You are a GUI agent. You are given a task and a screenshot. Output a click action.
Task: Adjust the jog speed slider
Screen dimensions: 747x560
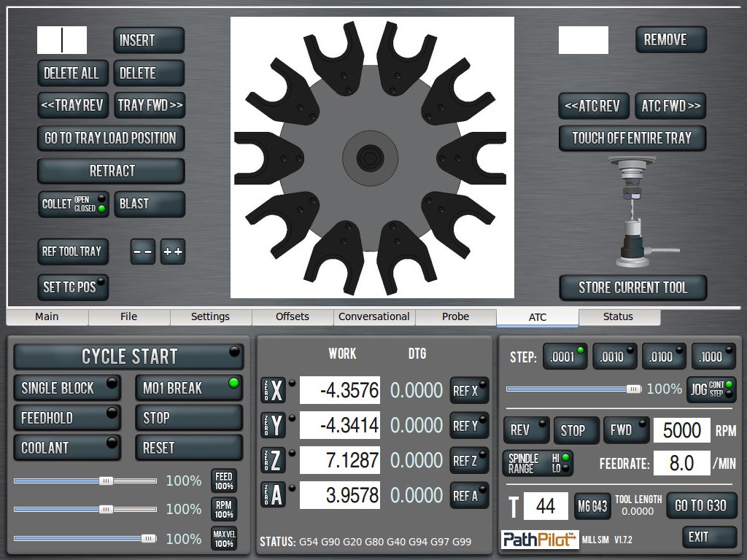click(x=633, y=389)
